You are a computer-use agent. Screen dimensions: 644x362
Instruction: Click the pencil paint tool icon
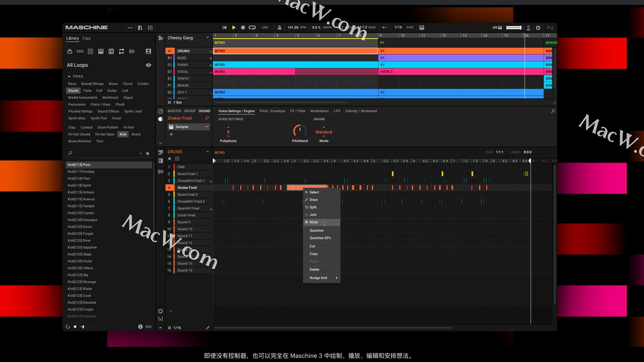pyautogui.click(x=207, y=328)
